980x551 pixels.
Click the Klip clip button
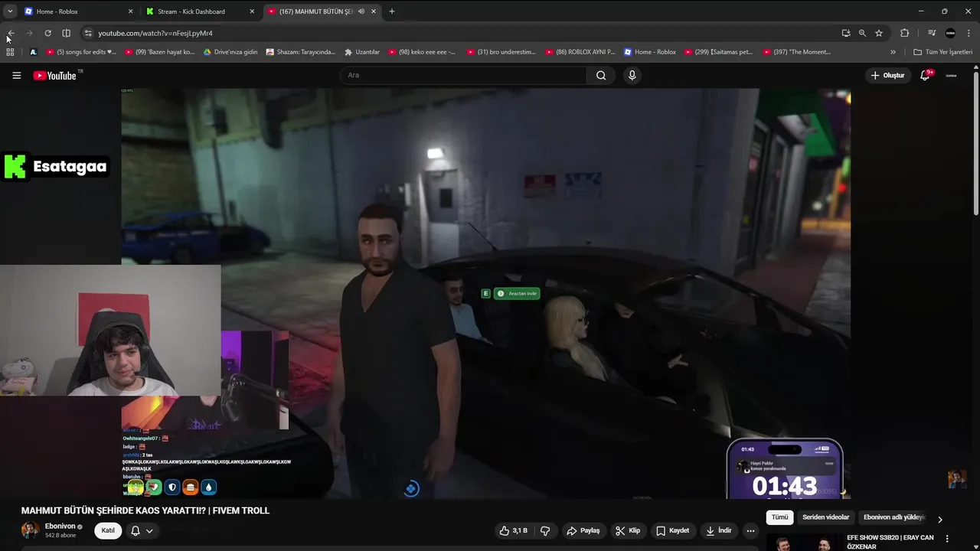[x=628, y=530]
